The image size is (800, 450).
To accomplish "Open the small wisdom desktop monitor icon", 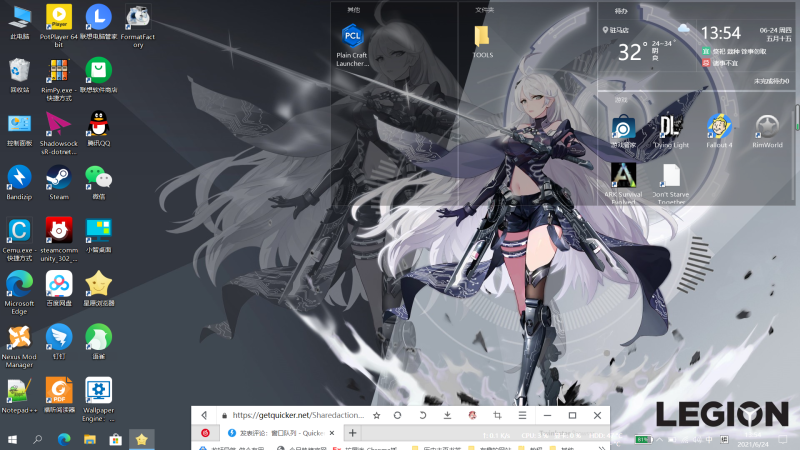I will pyautogui.click(x=98, y=236).
